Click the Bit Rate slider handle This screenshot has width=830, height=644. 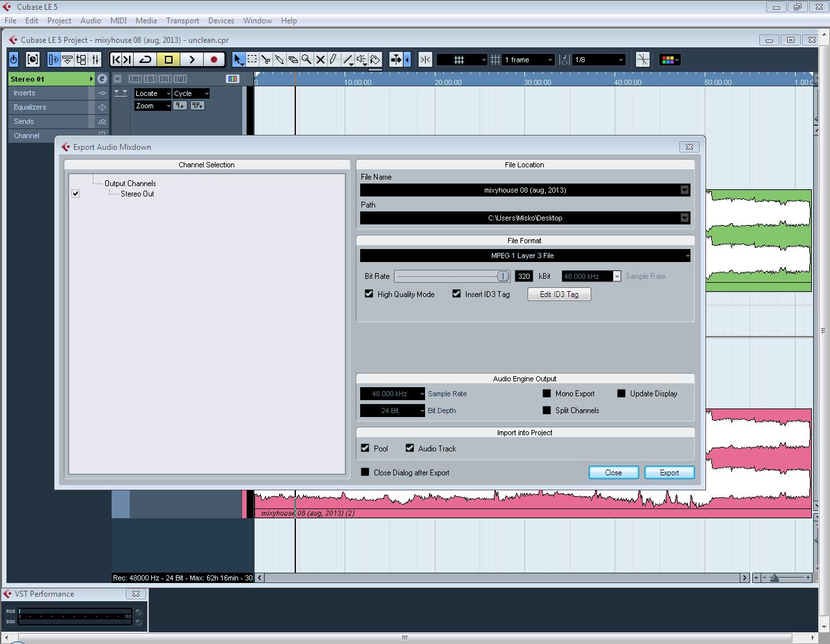pos(503,276)
